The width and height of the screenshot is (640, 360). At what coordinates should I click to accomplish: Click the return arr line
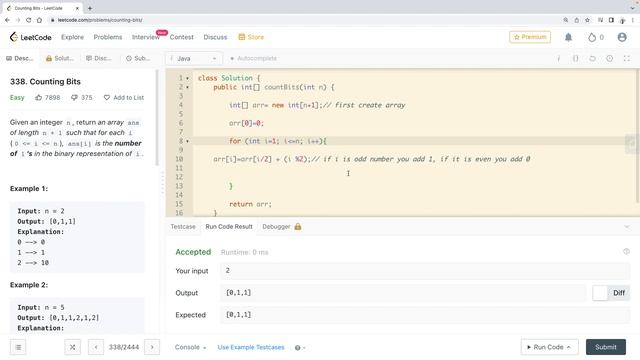(x=250, y=204)
